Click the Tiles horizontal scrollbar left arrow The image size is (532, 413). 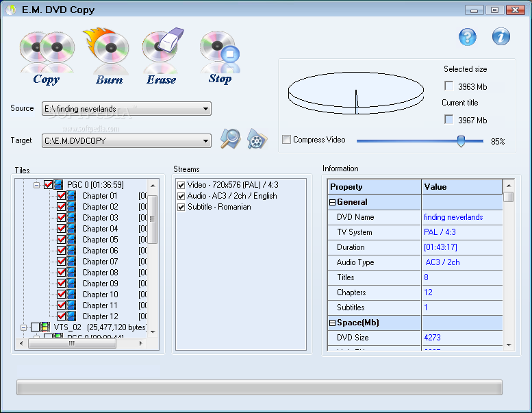click(21, 343)
